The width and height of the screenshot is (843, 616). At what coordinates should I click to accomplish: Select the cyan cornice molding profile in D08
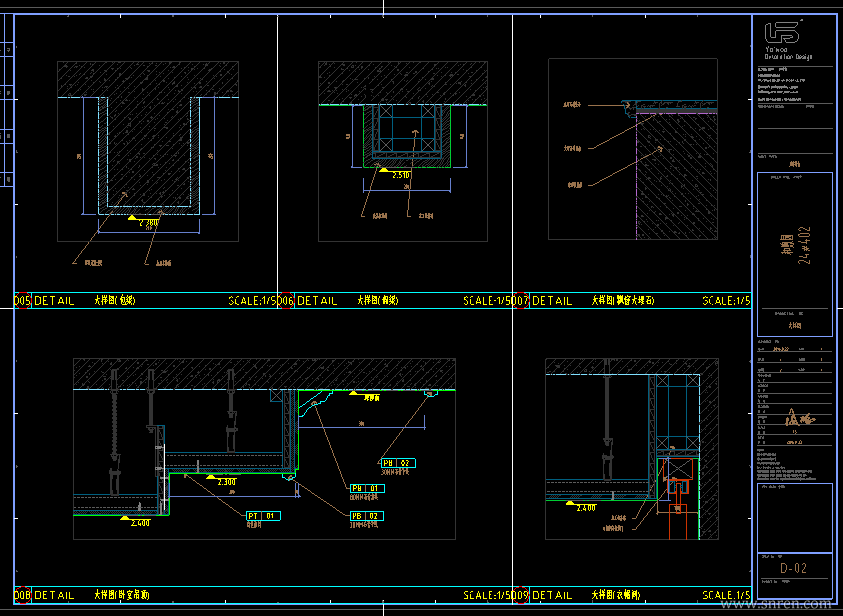pyautogui.click(x=315, y=403)
